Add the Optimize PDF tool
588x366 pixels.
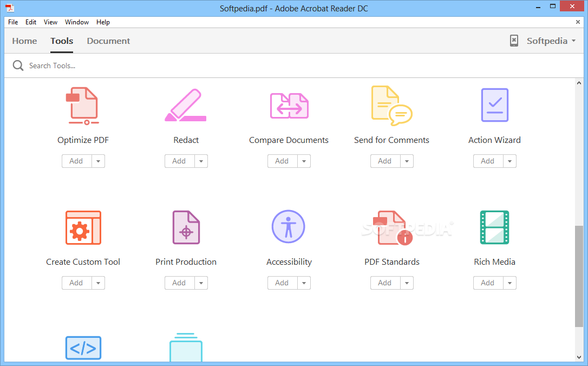(76, 161)
